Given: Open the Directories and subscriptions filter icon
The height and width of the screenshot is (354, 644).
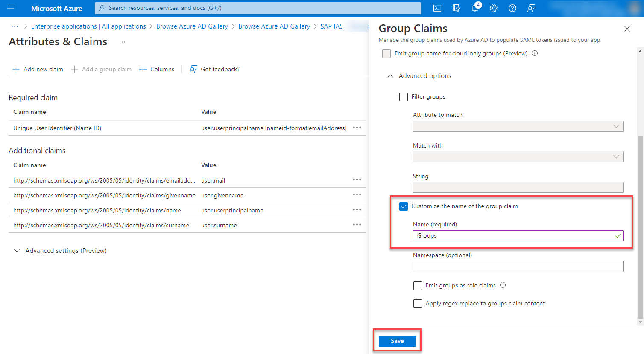Looking at the screenshot, I should (456, 8).
